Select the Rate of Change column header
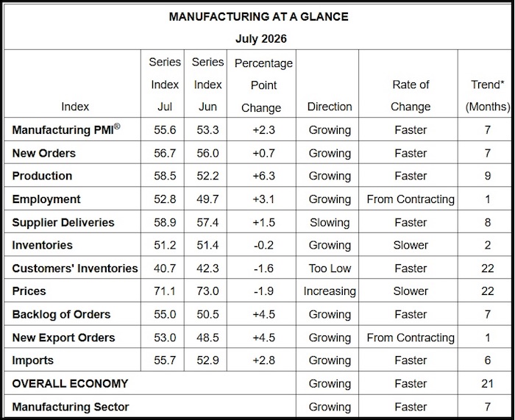The width and height of the screenshot is (515, 420). click(x=411, y=96)
